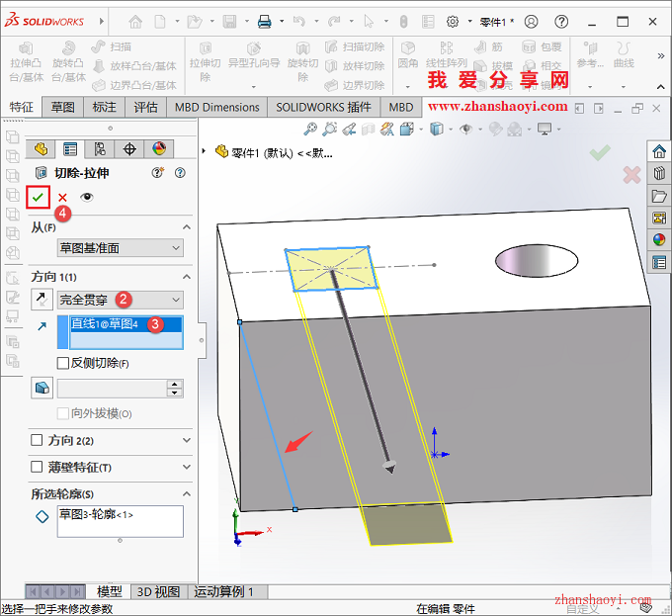Open Hide/Show Items eye icon
Viewport: 672px width, 616px height.
point(465,129)
